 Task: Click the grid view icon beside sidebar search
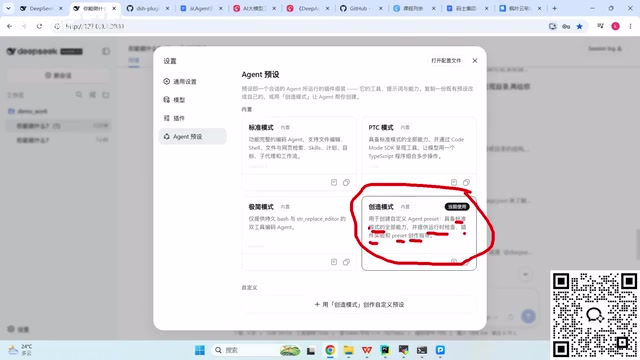(x=93, y=95)
